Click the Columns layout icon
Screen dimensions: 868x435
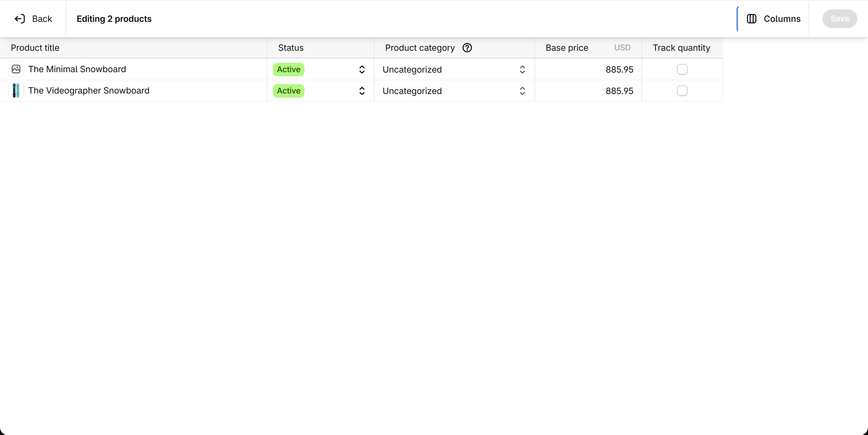pyautogui.click(x=751, y=19)
